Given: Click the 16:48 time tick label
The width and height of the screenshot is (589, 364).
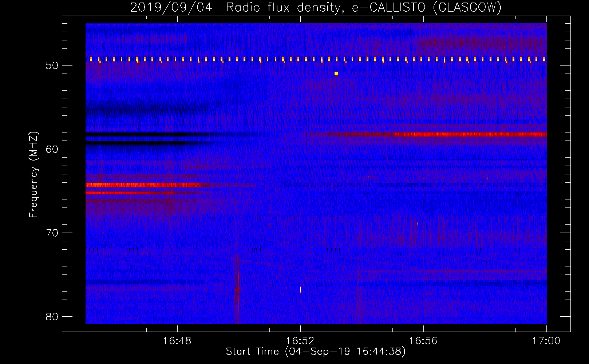Looking at the screenshot, I should [177, 341].
